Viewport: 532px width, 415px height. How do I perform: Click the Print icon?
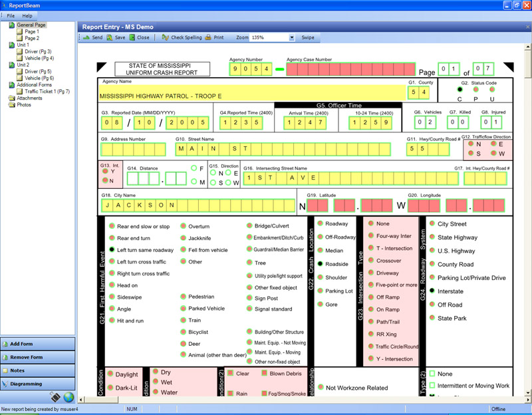click(x=208, y=37)
